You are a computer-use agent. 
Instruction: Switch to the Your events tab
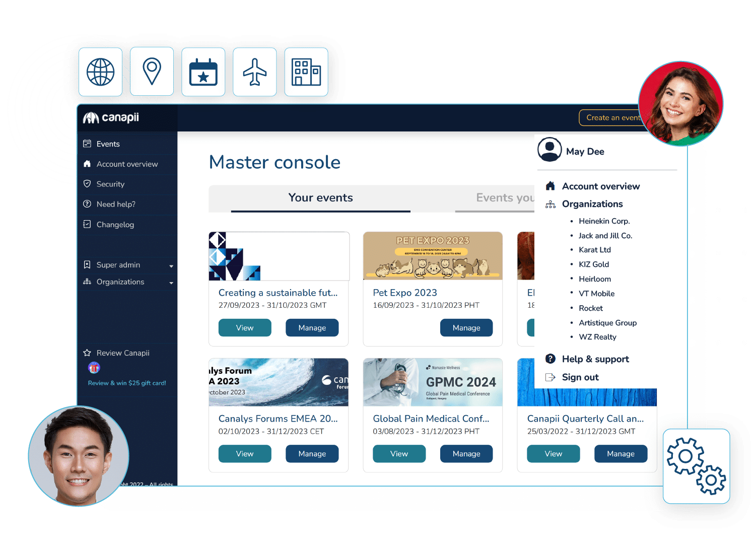coord(321,197)
